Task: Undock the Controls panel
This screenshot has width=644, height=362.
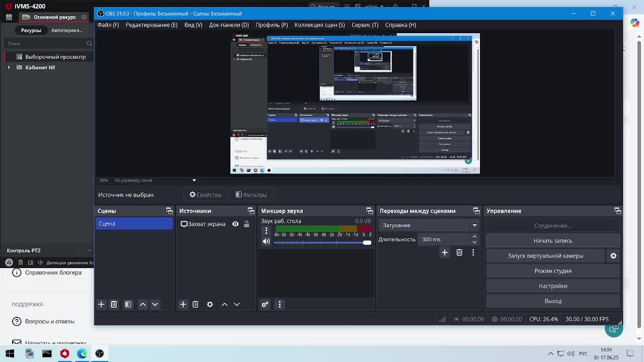Action: [617, 211]
